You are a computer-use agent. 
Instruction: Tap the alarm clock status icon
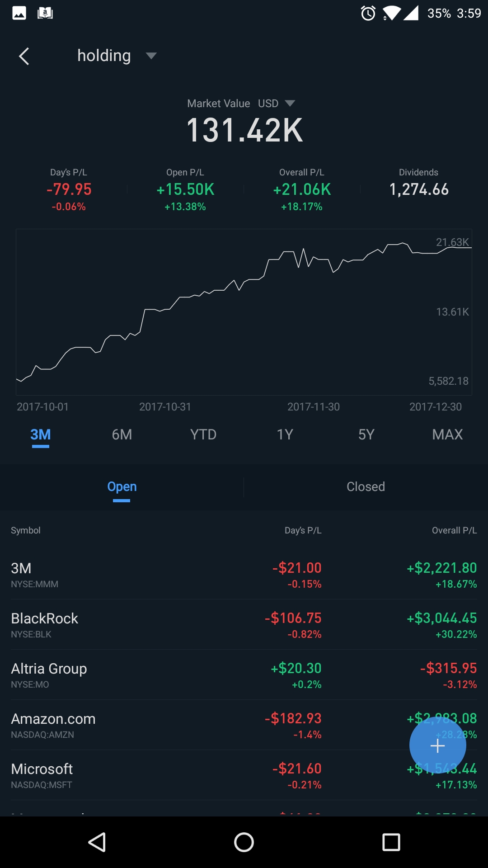coord(368,13)
